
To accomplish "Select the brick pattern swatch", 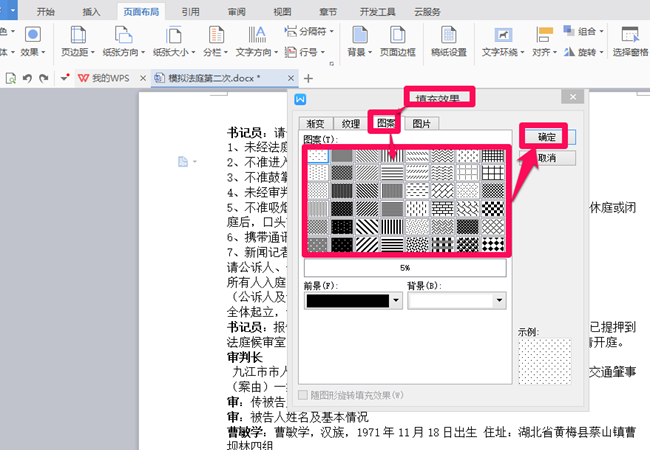I will (x=442, y=208).
